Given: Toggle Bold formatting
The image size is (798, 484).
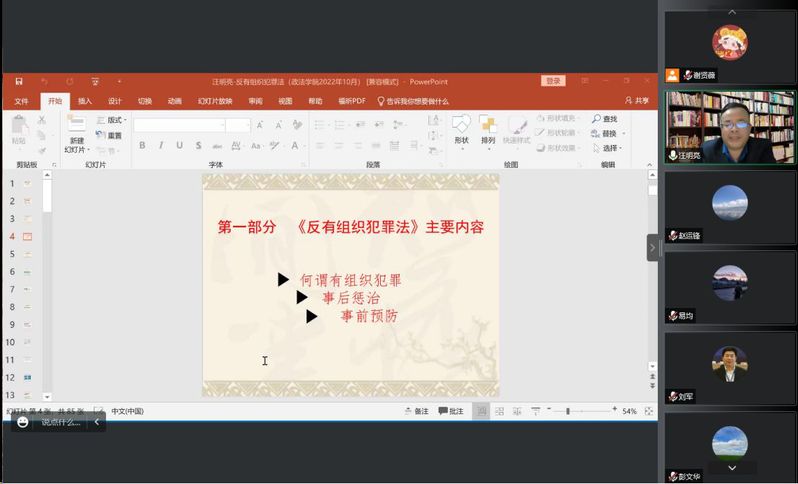Looking at the screenshot, I should click(142, 146).
